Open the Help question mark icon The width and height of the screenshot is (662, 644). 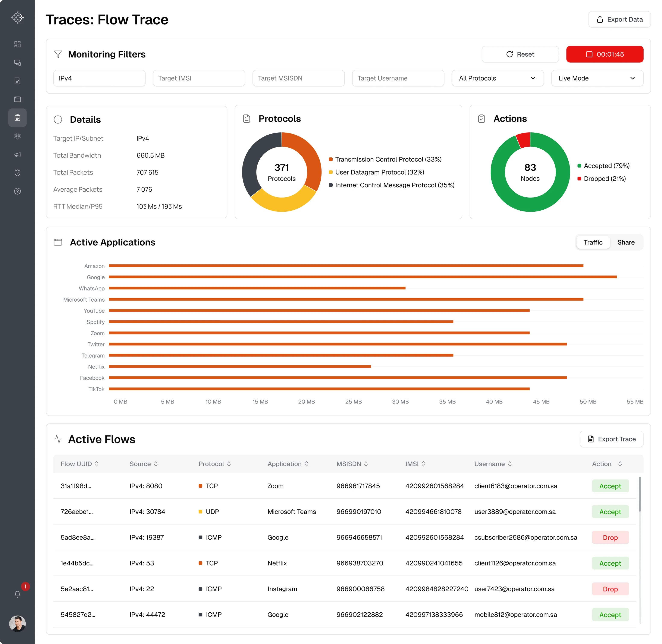click(17, 191)
